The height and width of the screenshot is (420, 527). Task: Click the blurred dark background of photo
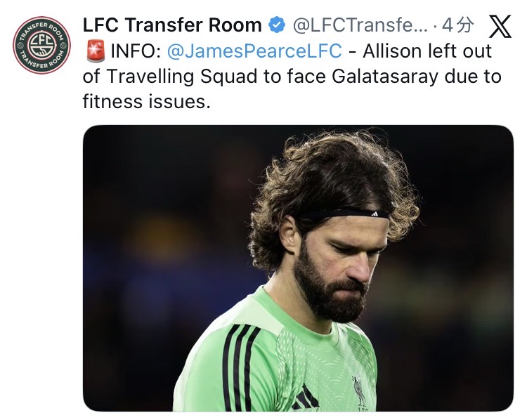[x=155, y=211]
